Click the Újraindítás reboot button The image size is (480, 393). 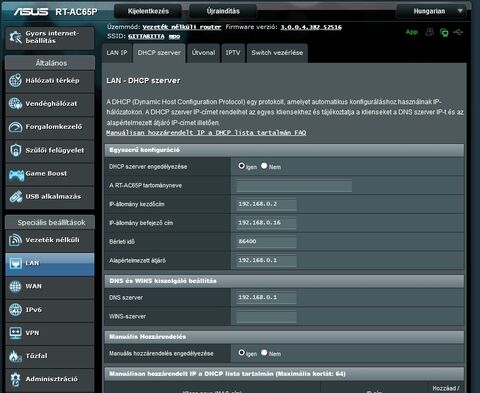[x=223, y=11]
